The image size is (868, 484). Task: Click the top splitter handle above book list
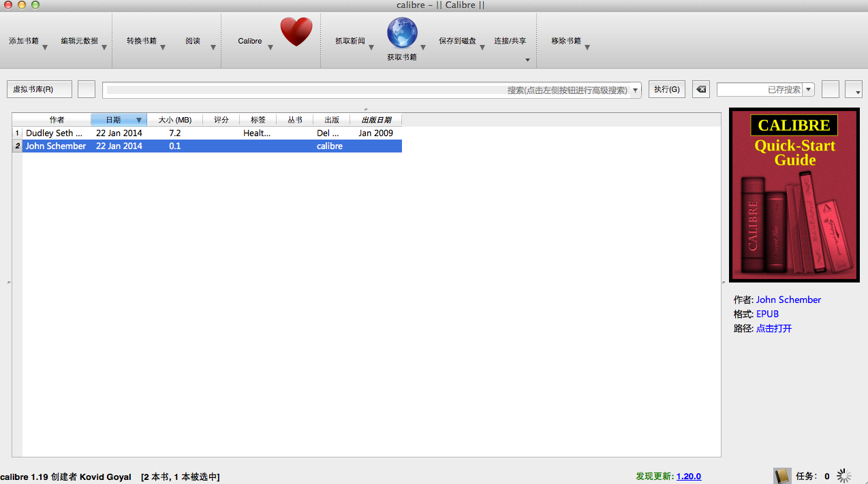click(x=366, y=109)
